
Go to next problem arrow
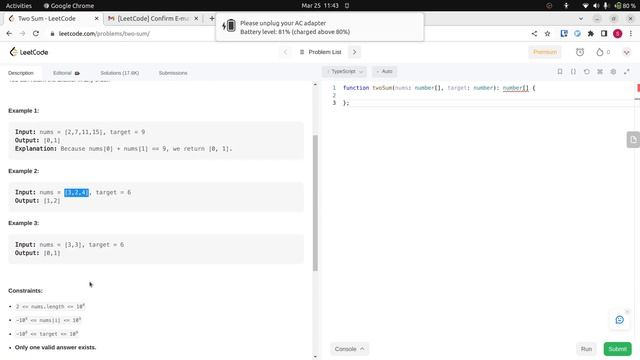pos(354,52)
